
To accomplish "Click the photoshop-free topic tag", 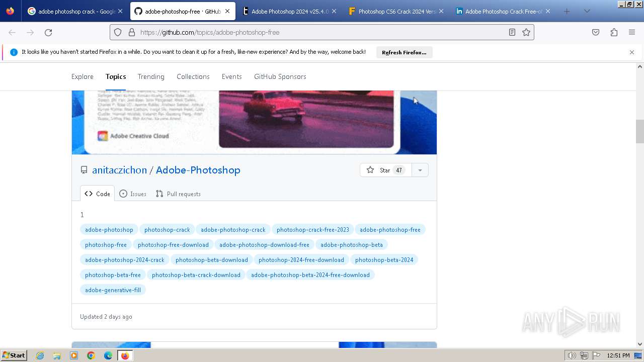I will coord(106,245).
